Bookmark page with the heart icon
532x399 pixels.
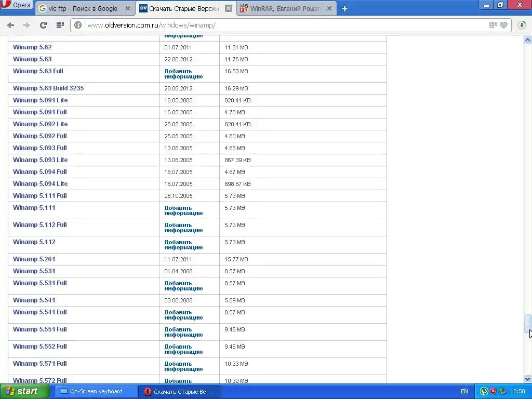click(x=504, y=25)
